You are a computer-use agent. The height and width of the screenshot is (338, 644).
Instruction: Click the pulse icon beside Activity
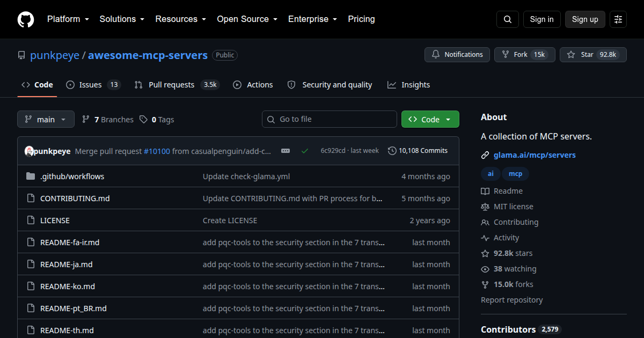(x=485, y=238)
